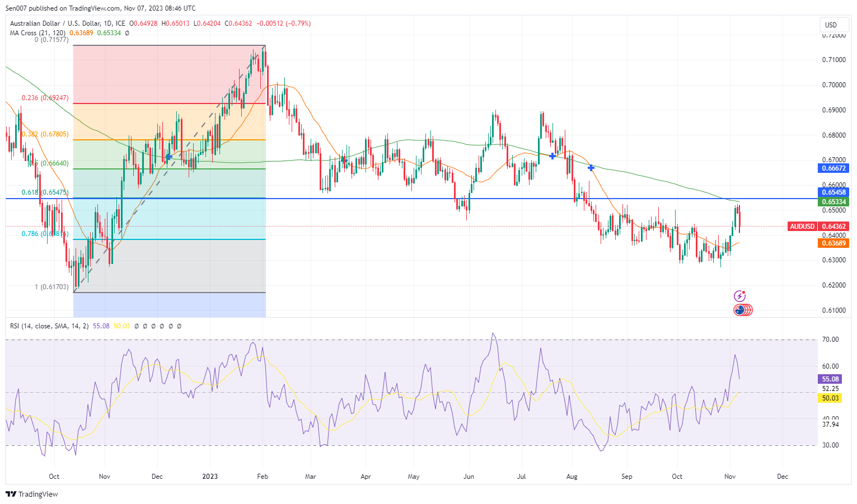Click the Fibonacci 0.618 (0.65475) level label
This screenshot has width=857, height=504.
(x=45, y=192)
